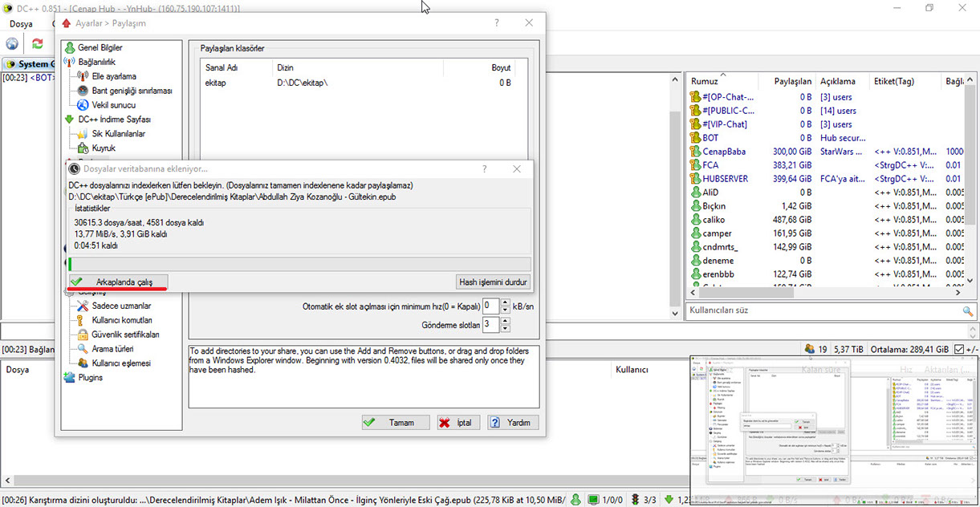The image size is (980, 507).
Task: Confirm settings with the Tamam button
Action: tap(396, 422)
